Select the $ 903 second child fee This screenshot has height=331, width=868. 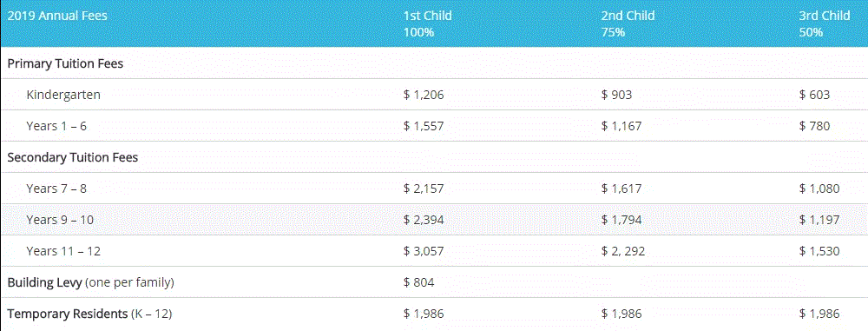point(616,95)
